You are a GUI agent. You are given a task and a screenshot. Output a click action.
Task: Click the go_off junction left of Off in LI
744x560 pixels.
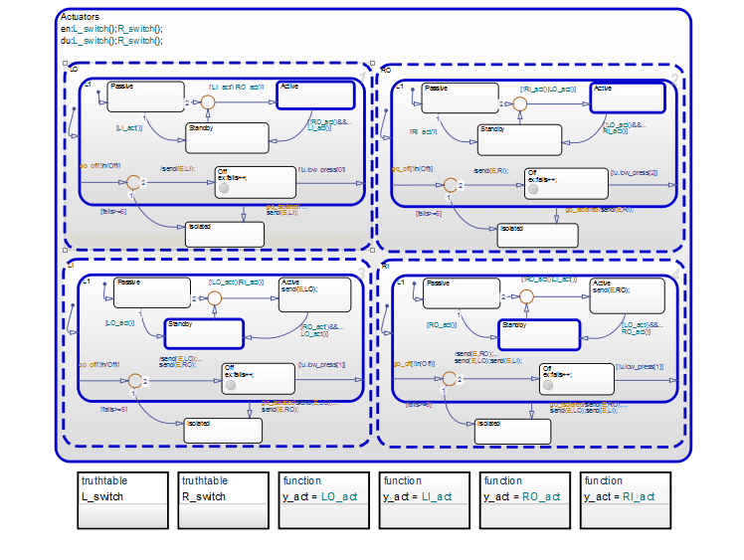tap(135, 380)
